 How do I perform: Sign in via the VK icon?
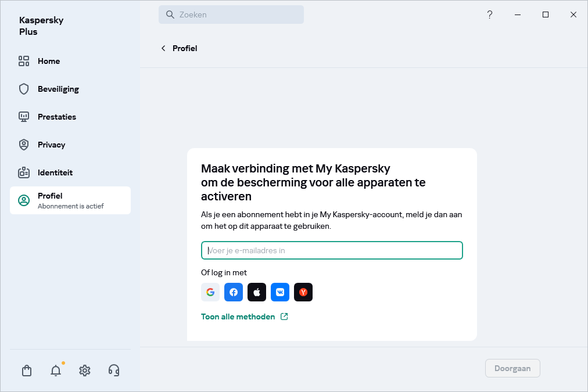click(x=279, y=292)
